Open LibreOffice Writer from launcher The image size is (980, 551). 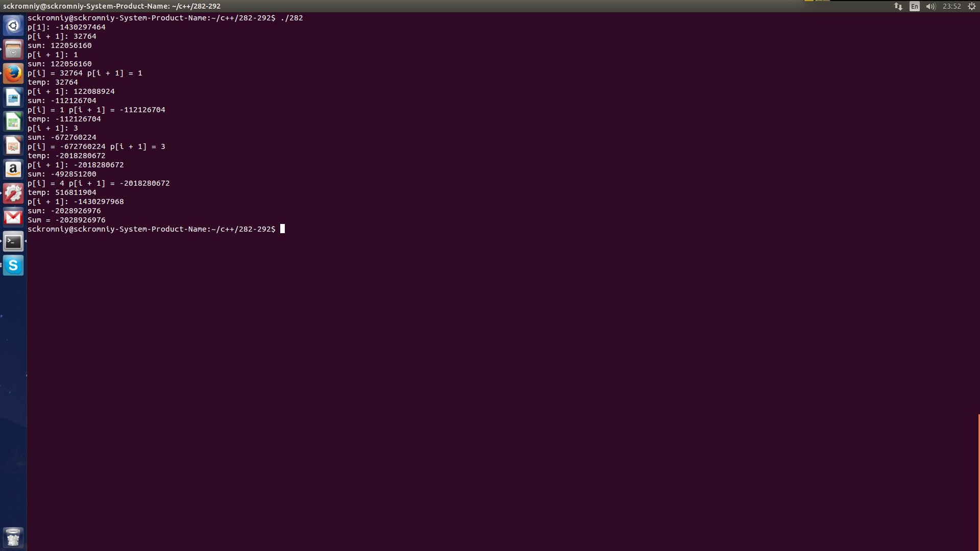[x=13, y=97]
